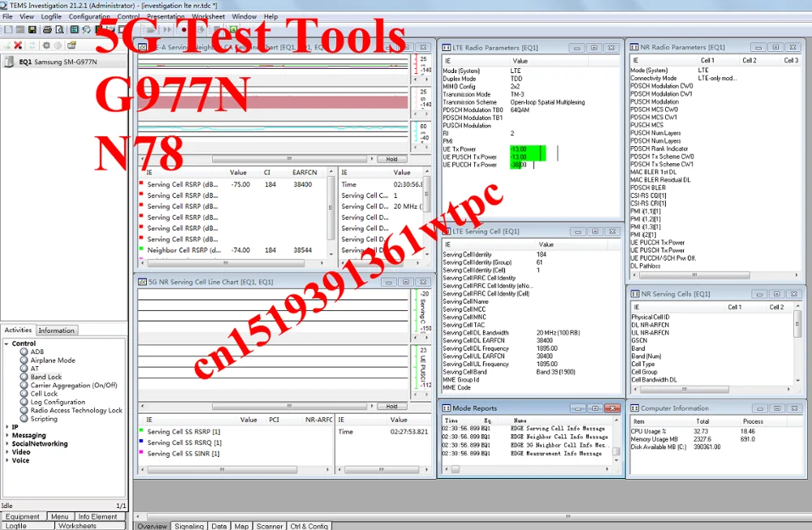Click the folder icon in equipment toolbar

point(71,45)
